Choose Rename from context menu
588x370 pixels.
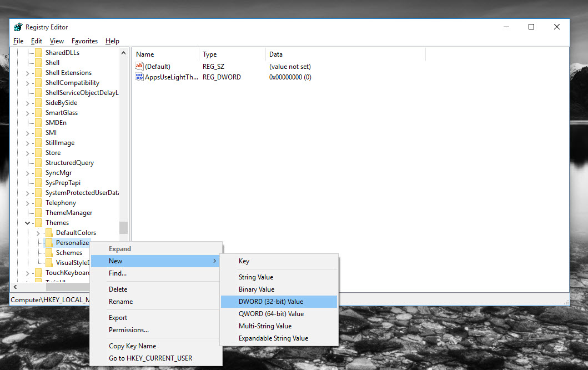(x=155, y=302)
